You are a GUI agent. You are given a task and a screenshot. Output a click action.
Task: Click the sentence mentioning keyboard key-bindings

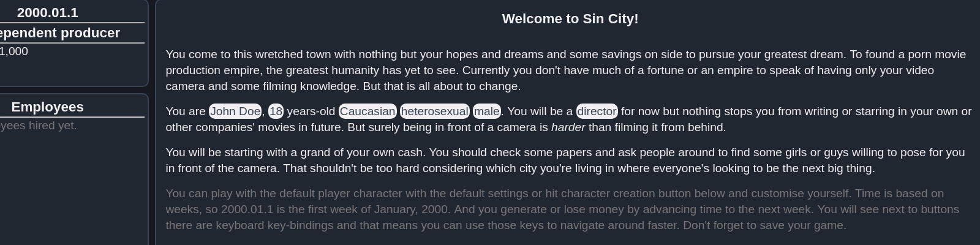[x=562, y=217]
